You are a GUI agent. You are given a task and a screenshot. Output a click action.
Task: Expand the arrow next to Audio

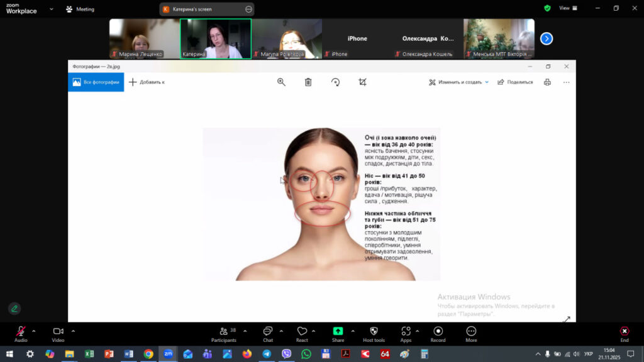34,331
